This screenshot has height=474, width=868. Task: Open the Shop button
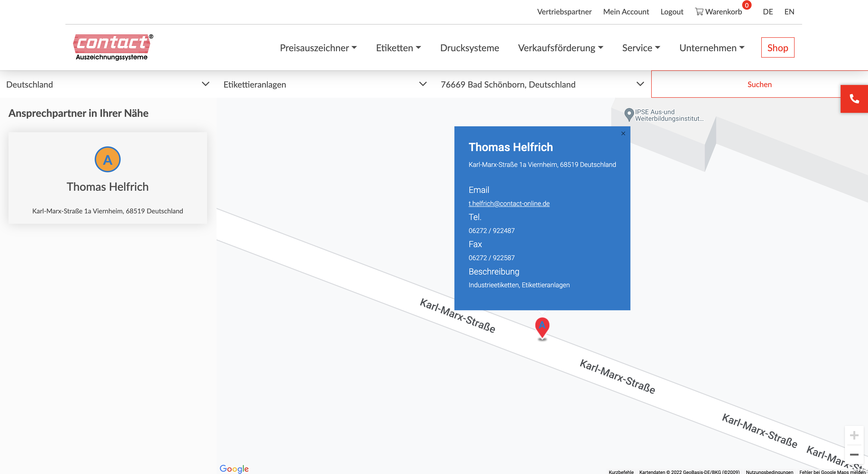coord(777,48)
